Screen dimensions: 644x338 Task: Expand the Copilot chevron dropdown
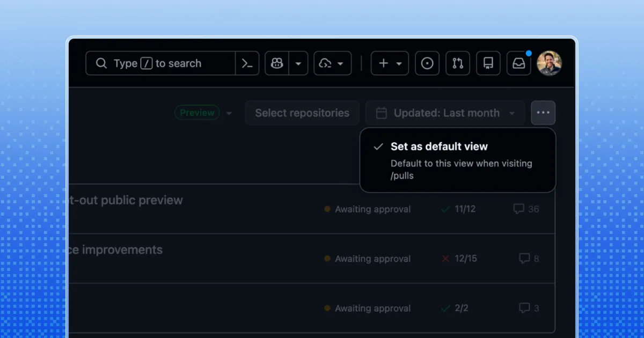(x=298, y=63)
